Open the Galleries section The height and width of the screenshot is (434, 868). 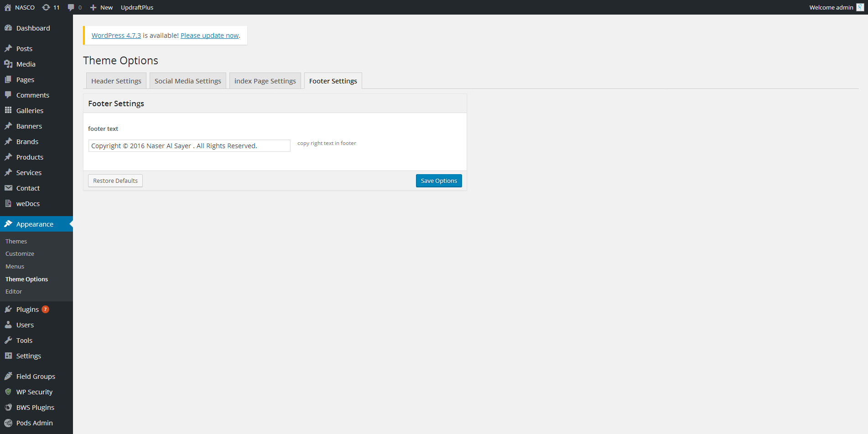point(30,110)
